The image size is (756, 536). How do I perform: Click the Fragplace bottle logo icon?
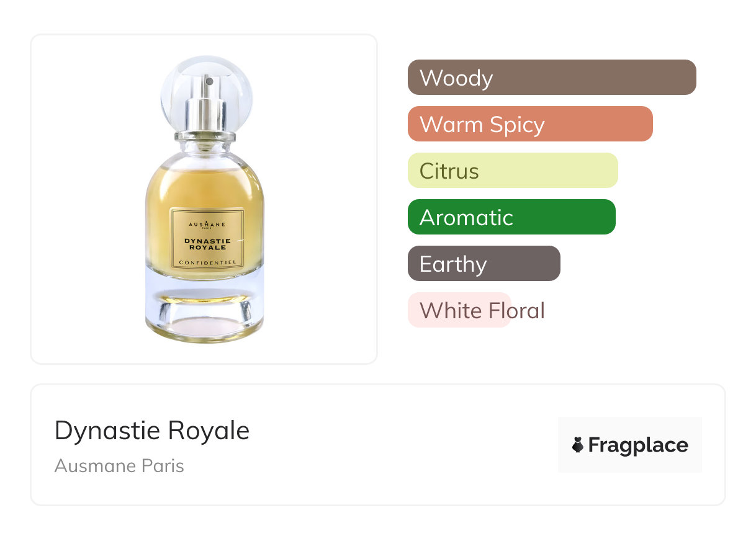click(x=578, y=445)
